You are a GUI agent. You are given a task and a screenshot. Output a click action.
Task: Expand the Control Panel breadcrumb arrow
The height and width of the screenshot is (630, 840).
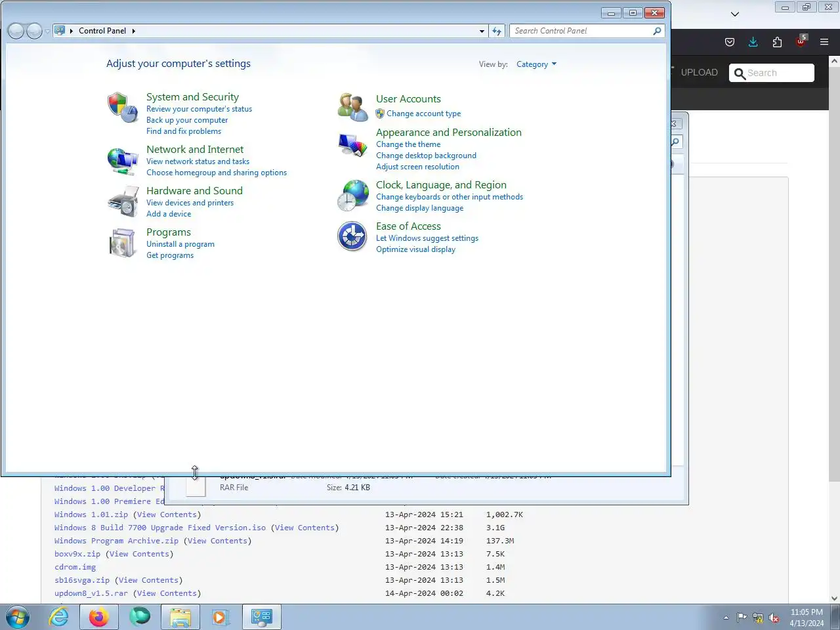[x=133, y=31]
